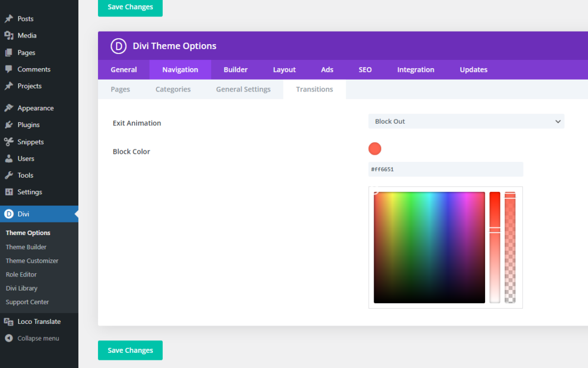
Task: Open Theme Customizer link
Action: (x=32, y=261)
